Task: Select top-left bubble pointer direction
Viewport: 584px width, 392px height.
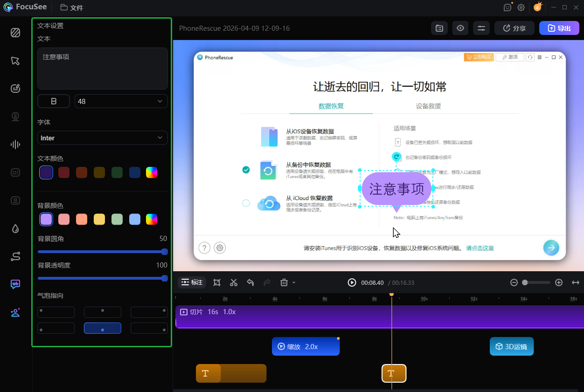Action: point(56,312)
